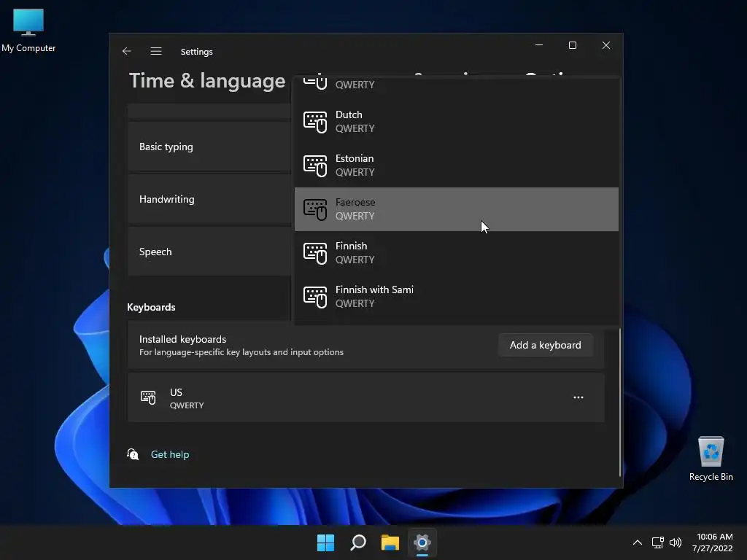
Task: Choose the Estonian QWERTY keyboard
Action: tap(457, 166)
